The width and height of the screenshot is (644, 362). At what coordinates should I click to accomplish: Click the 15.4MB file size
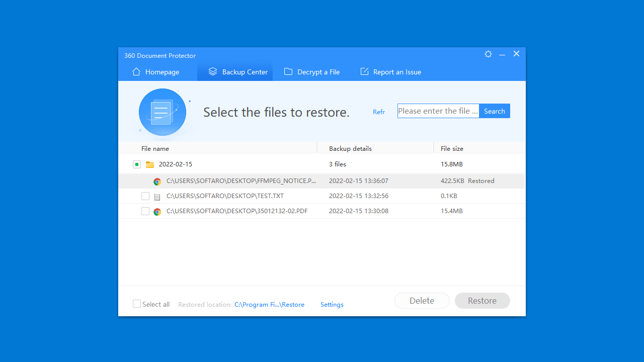tap(452, 211)
